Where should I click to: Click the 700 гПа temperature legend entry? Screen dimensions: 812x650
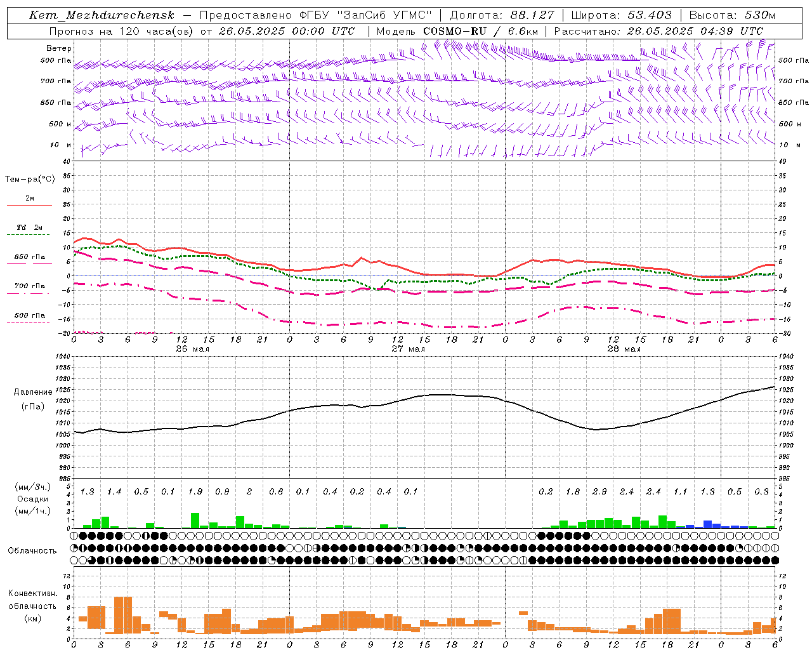tap(30, 286)
